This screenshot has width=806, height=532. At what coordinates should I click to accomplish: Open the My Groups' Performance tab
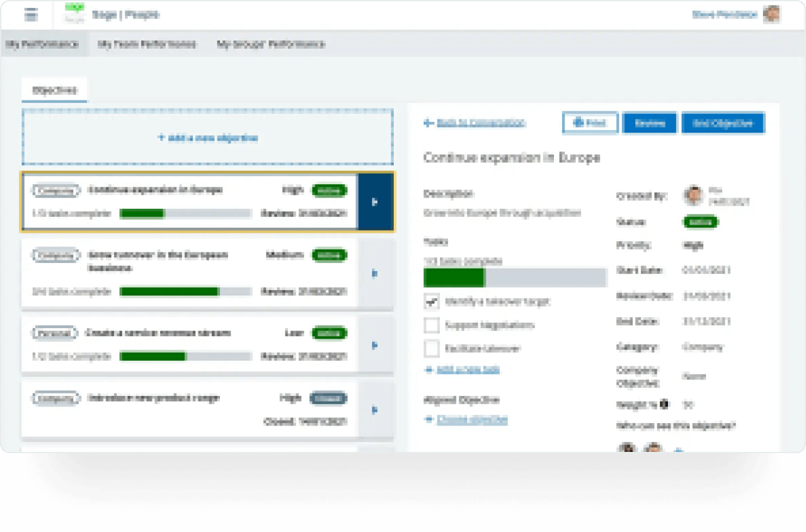click(x=269, y=44)
